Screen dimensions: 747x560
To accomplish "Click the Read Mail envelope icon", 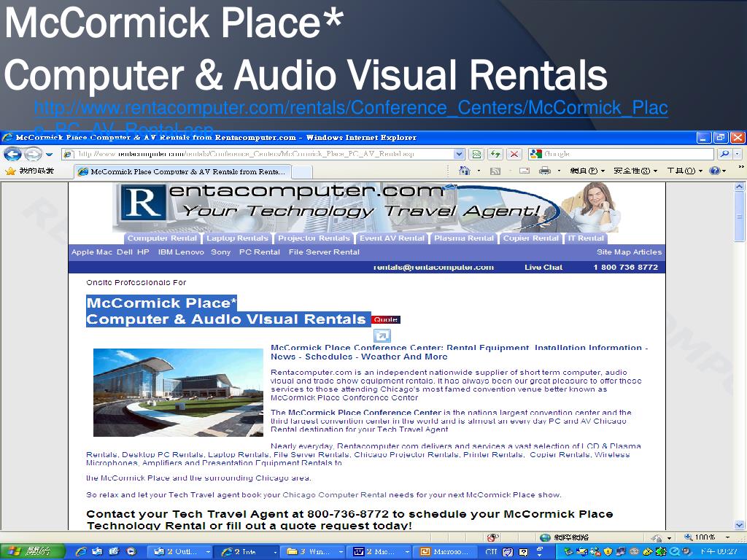I will (525, 171).
